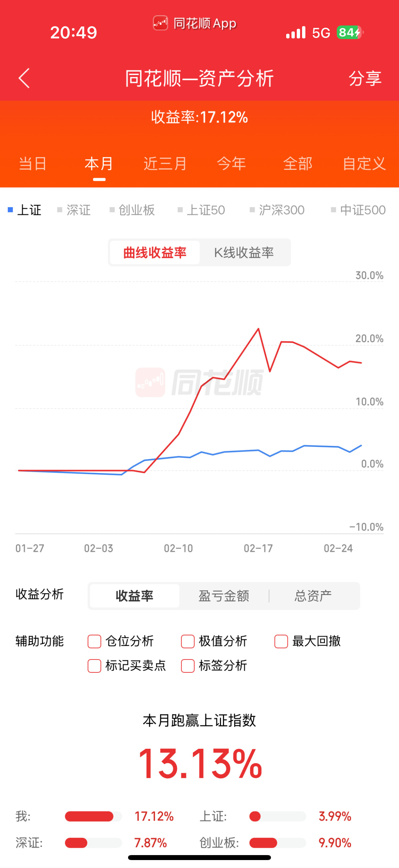Check the 仓位分析 checkbox
The width and height of the screenshot is (399, 868).
94,641
